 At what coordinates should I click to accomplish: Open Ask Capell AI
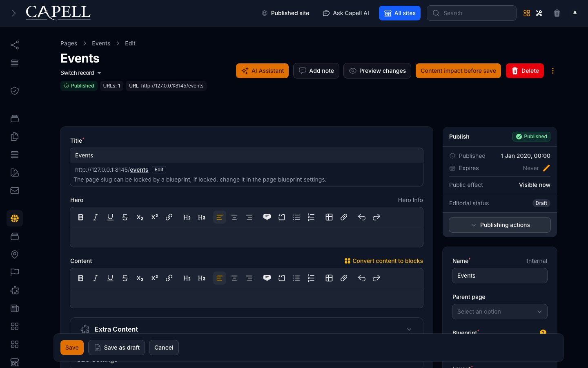pos(346,13)
